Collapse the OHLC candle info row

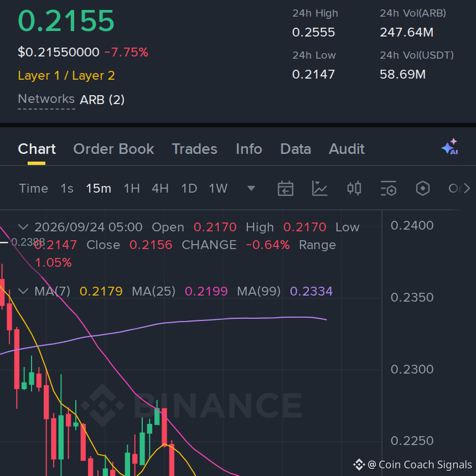23,227
